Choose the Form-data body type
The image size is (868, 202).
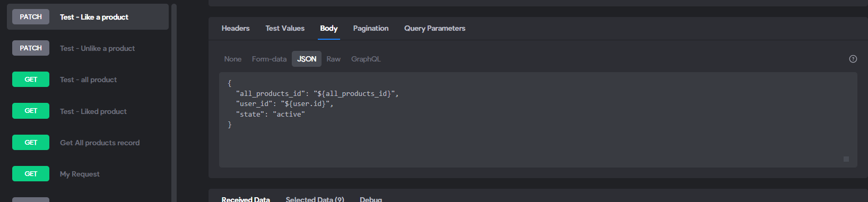(269, 59)
